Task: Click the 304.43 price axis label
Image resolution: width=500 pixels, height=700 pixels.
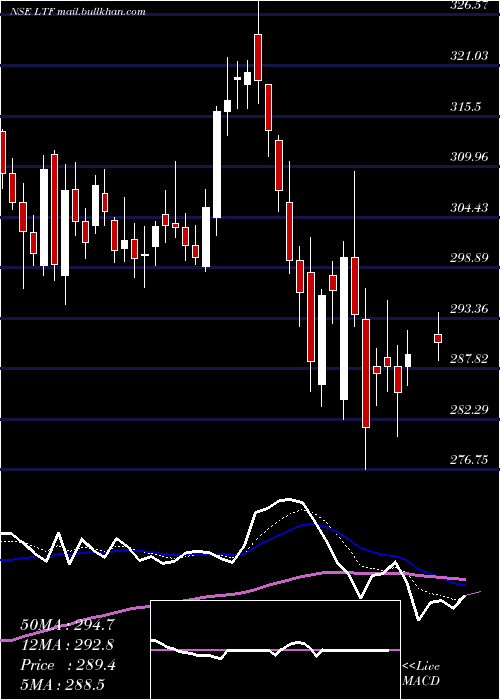Action: click(x=468, y=208)
